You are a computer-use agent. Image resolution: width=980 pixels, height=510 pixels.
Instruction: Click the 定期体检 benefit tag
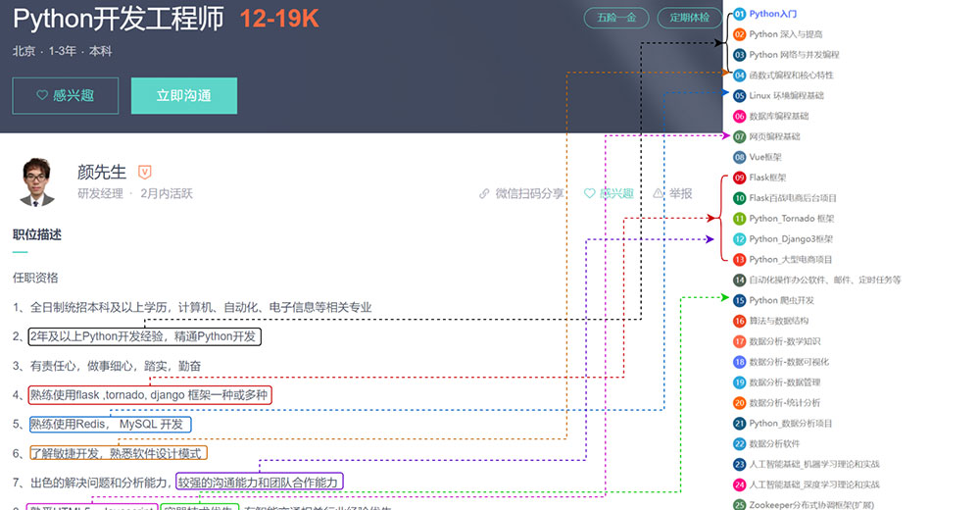[x=689, y=18]
